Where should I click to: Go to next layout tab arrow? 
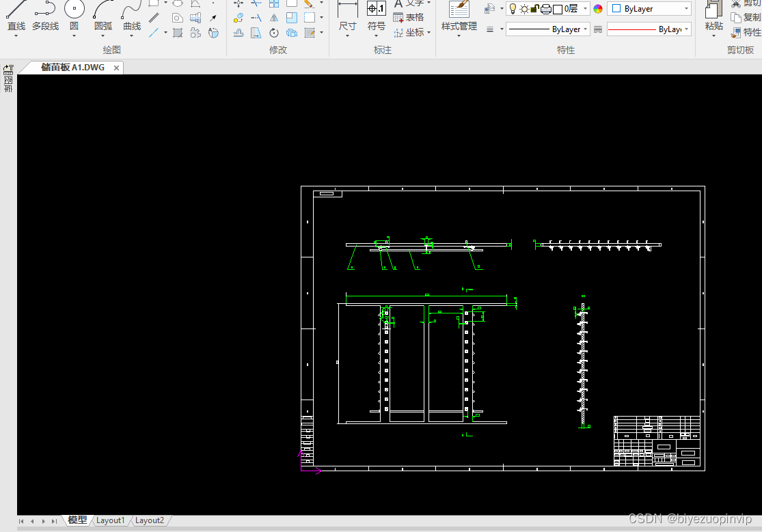(x=43, y=521)
